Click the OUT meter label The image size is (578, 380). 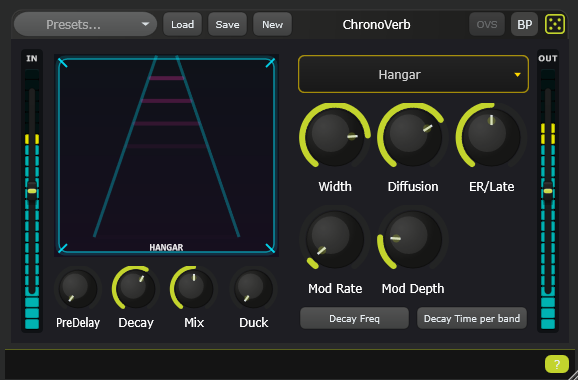coord(548,58)
